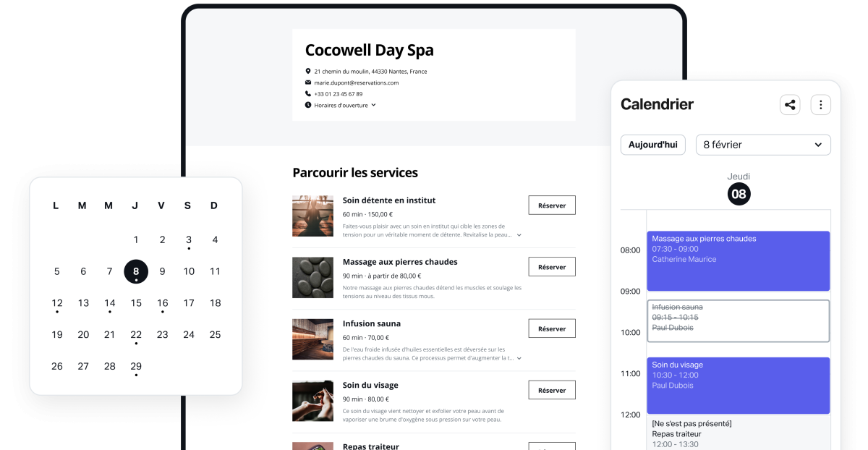Click Réserver for Massage aux pierres chaudes

click(x=552, y=267)
